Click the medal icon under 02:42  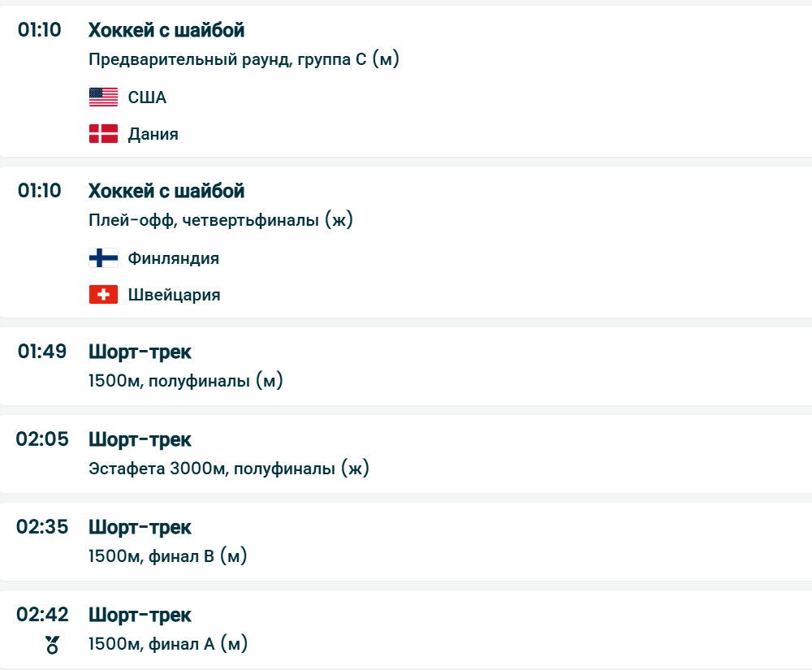pyautogui.click(x=53, y=646)
